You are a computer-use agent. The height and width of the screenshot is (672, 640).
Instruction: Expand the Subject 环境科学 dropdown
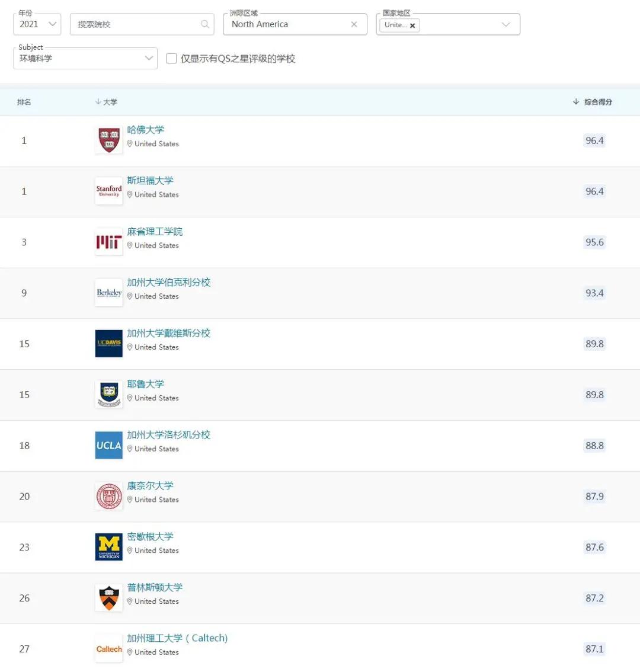point(85,58)
